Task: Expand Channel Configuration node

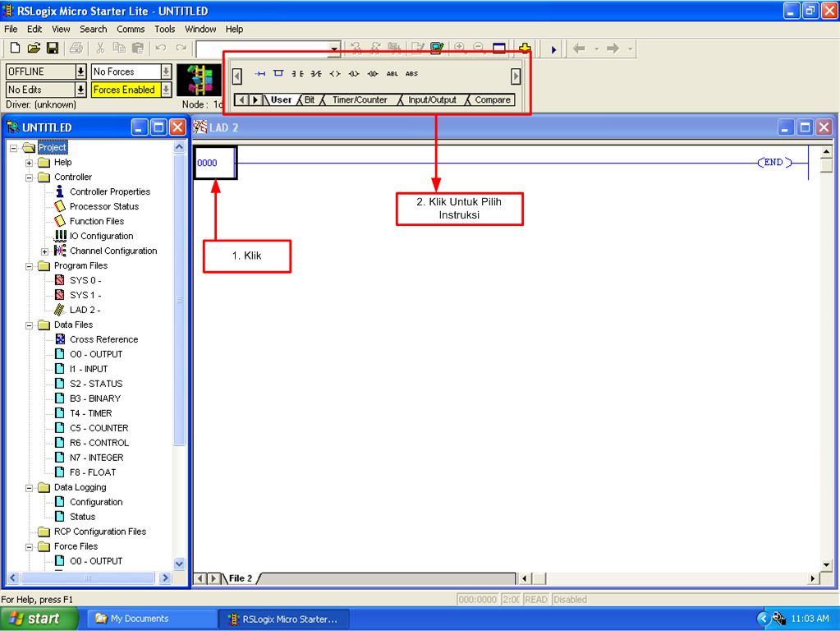Action: [45, 251]
